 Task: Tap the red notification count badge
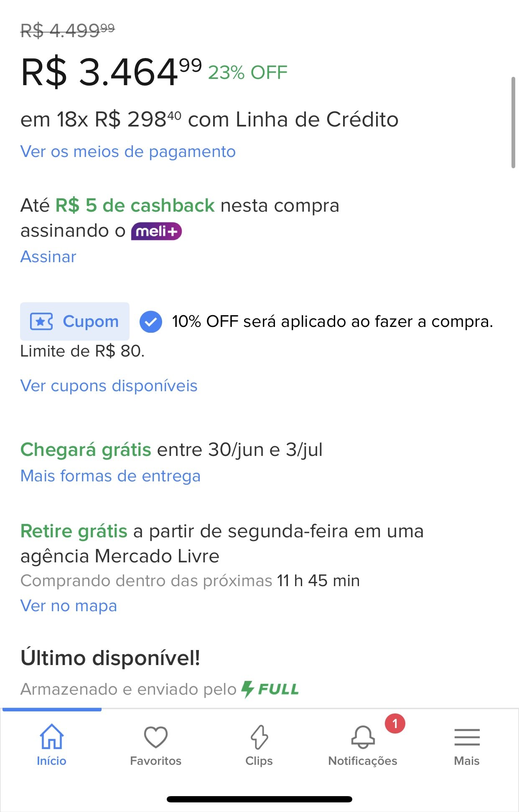tap(395, 723)
